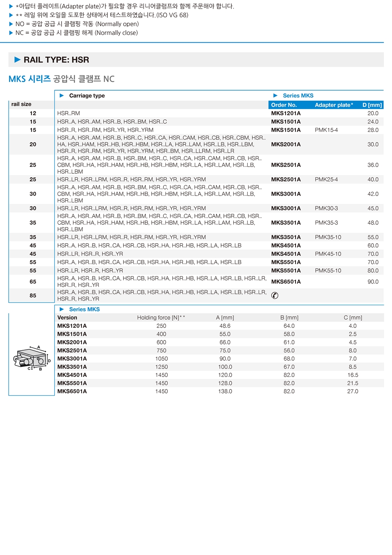
Task: Click 'Series MKS' above the Order No. header
Action: pos(298,96)
